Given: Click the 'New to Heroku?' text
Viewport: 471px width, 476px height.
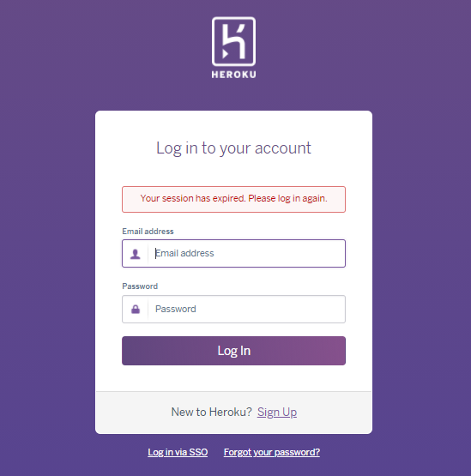Looking at the screenshot, I should [212, 413].
